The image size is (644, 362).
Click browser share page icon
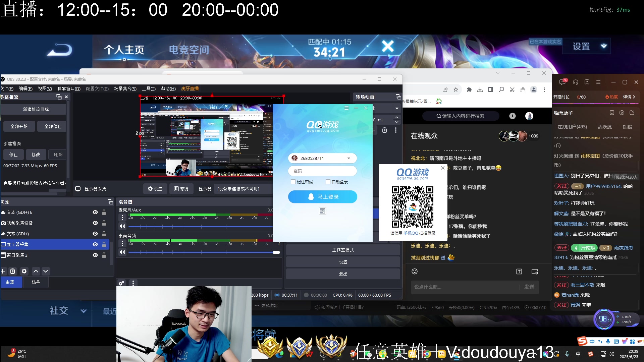(x=445, y=89)
